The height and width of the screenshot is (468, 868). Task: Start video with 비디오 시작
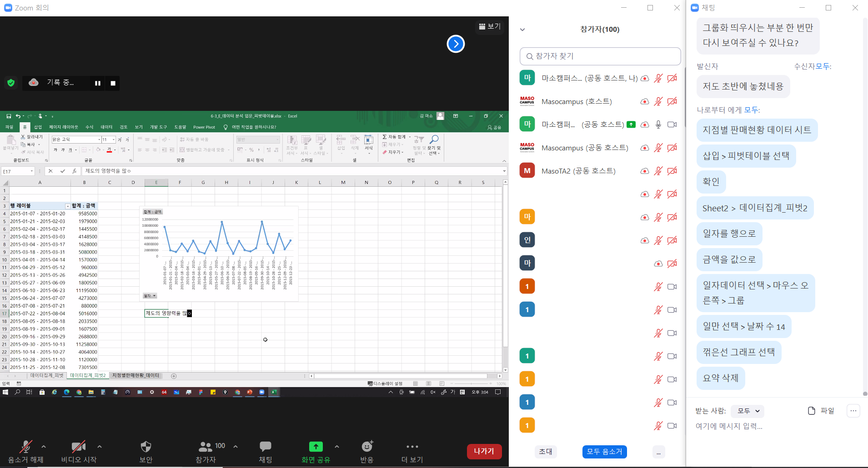78,447
